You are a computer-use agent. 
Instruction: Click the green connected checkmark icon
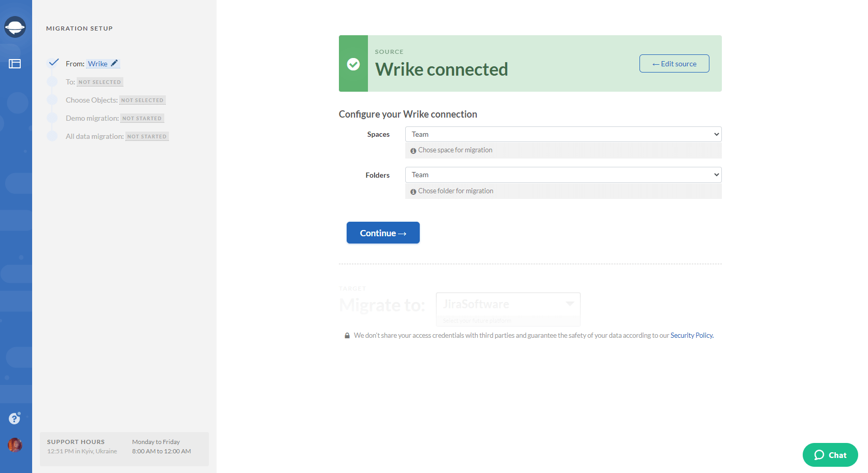coord(353,64)
